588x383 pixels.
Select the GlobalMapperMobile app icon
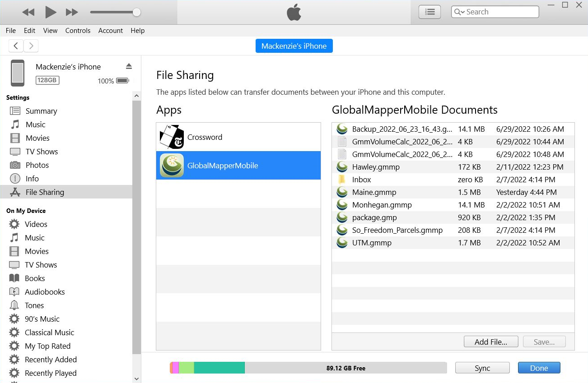(172, 166)
